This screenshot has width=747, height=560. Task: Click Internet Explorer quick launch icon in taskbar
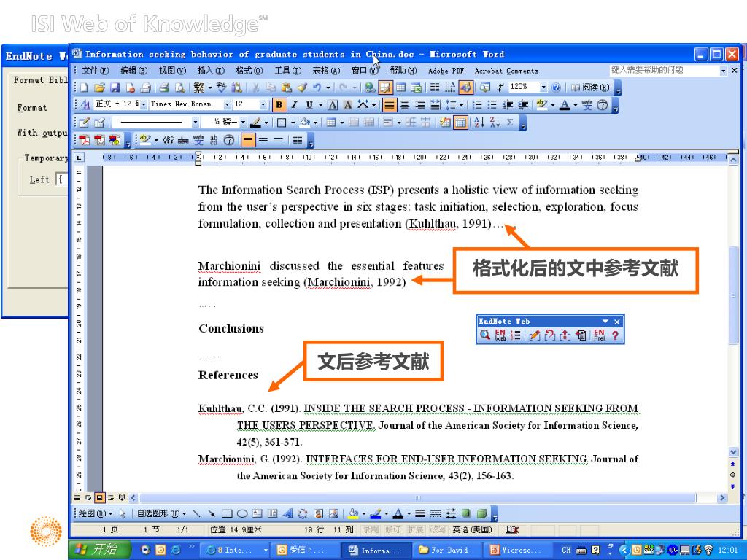(176, 550)
